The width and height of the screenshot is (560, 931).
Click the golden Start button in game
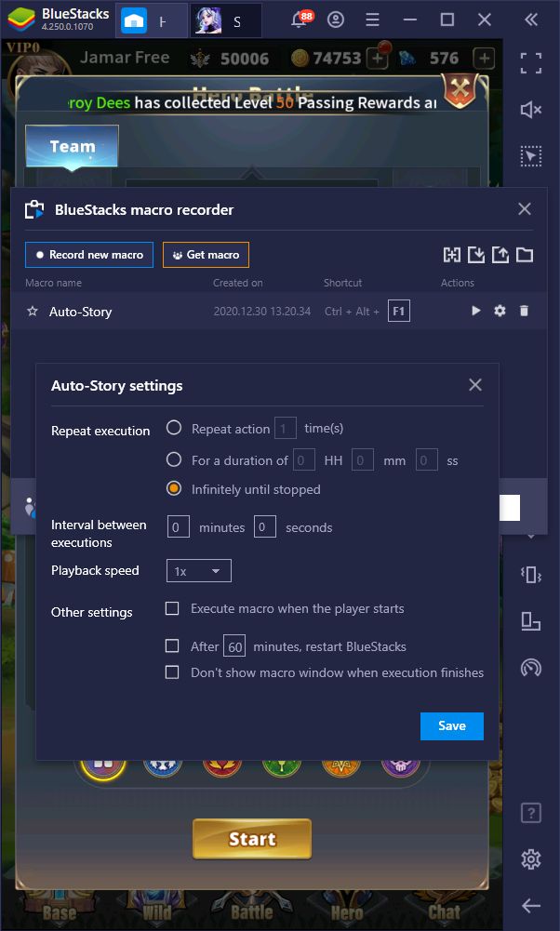[x=252, y=839]
